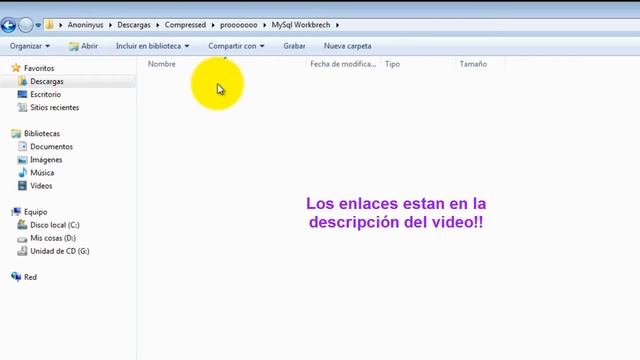
Task: Click the Disco local (C:) drive icon
Action: 22,224
